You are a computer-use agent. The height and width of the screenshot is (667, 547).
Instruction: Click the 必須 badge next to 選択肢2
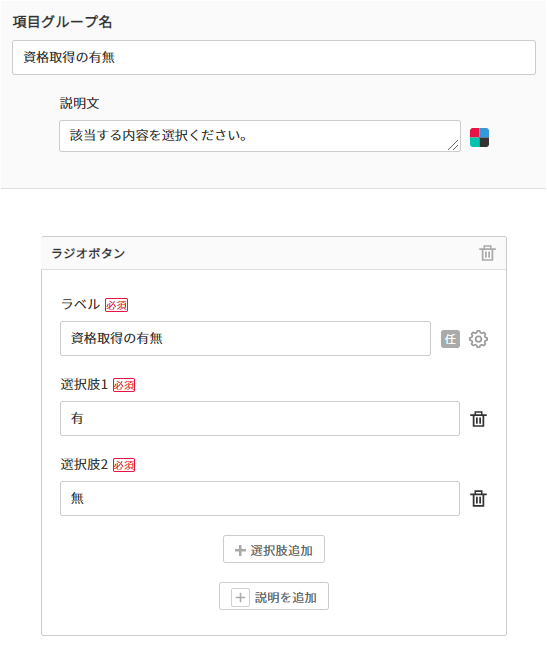(124, 465)
